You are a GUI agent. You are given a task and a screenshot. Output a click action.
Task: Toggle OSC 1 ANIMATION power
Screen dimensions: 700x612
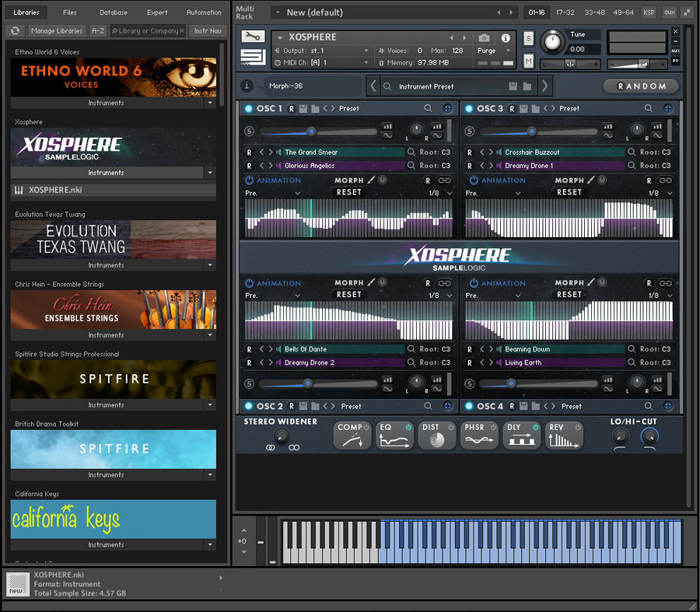click(249, 180)
